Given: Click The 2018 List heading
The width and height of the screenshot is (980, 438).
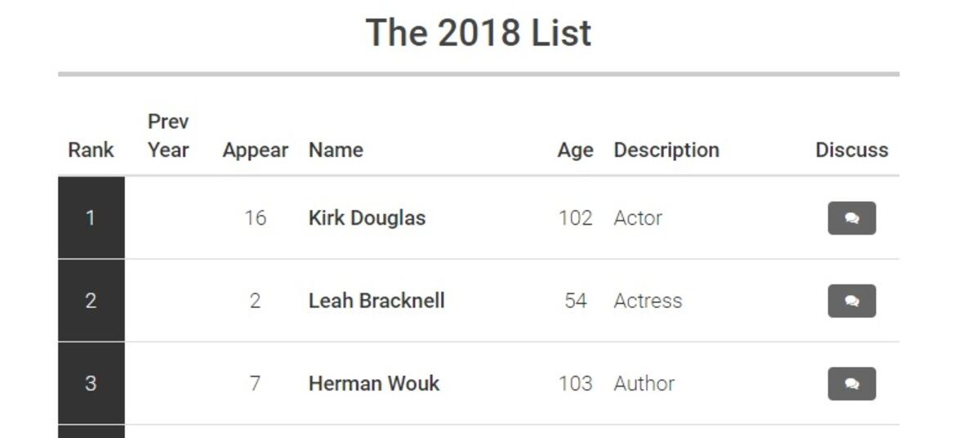Looking at the screenshot, I should (x=479, y=33).
